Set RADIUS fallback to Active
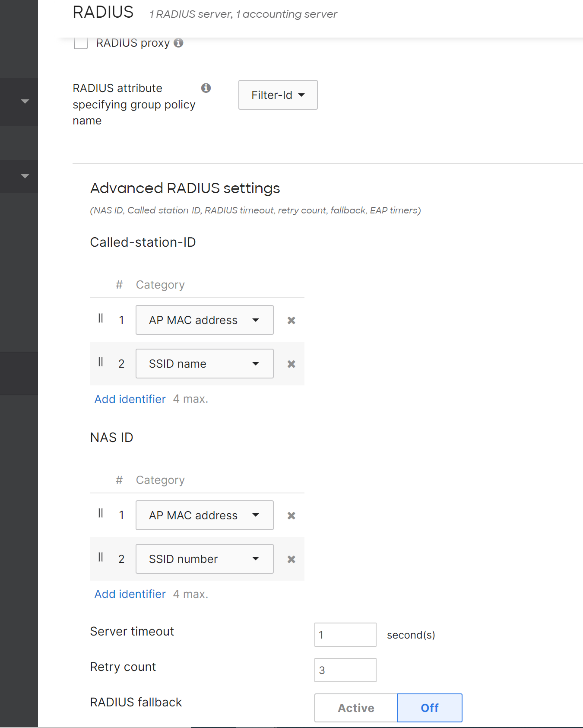Image resolution: width=583 pixels, height=728 pixels. coord(356,708)
